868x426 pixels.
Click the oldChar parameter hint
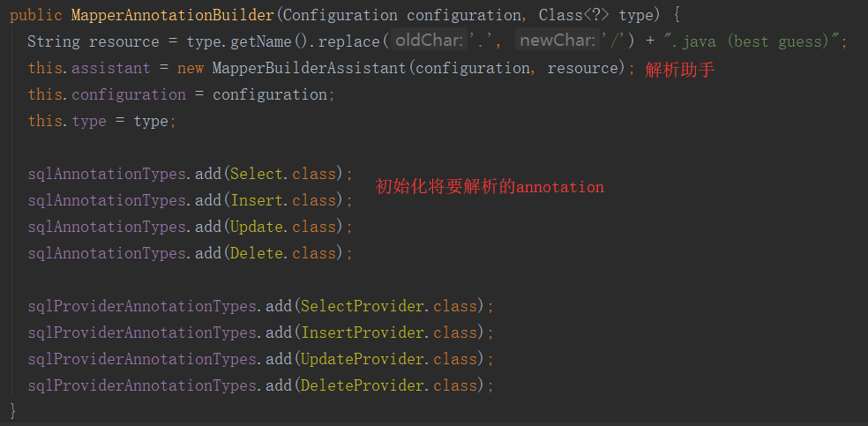tap(430, 41)
